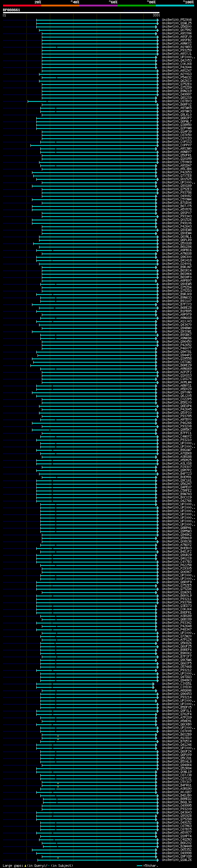
Task: Click the alignment bar for UniRef100_C6TBV3
Action: click(x=92, y=101)
